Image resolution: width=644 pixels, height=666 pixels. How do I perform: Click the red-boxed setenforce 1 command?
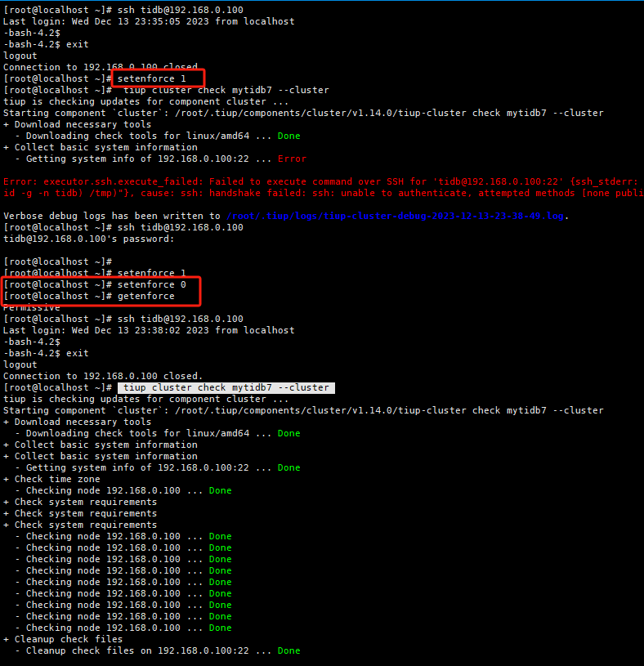tap(152, 78)
